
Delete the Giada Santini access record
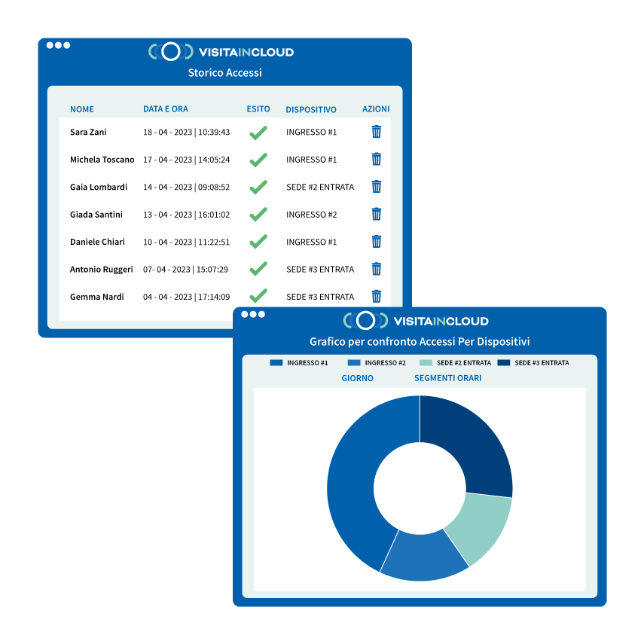click(376, 214)
